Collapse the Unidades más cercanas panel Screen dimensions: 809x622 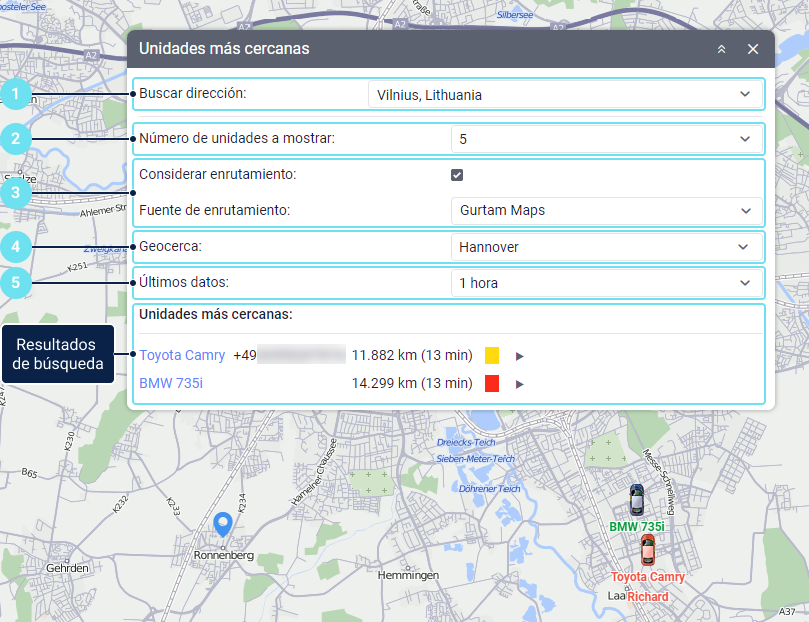click(721, 49)
